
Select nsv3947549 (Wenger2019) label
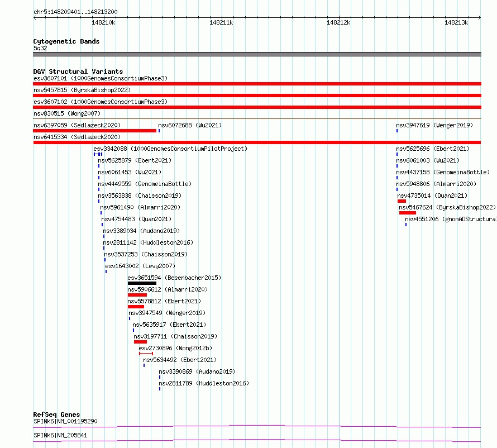click(x=167, y=313)
